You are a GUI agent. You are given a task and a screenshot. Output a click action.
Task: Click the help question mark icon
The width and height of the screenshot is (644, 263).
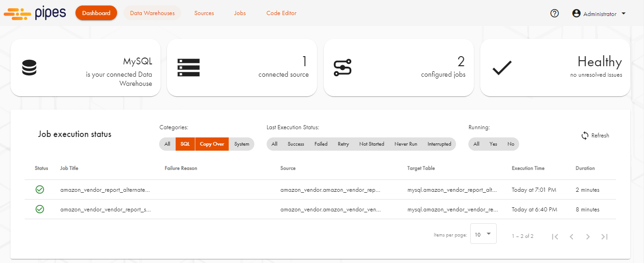click(554, 14)
